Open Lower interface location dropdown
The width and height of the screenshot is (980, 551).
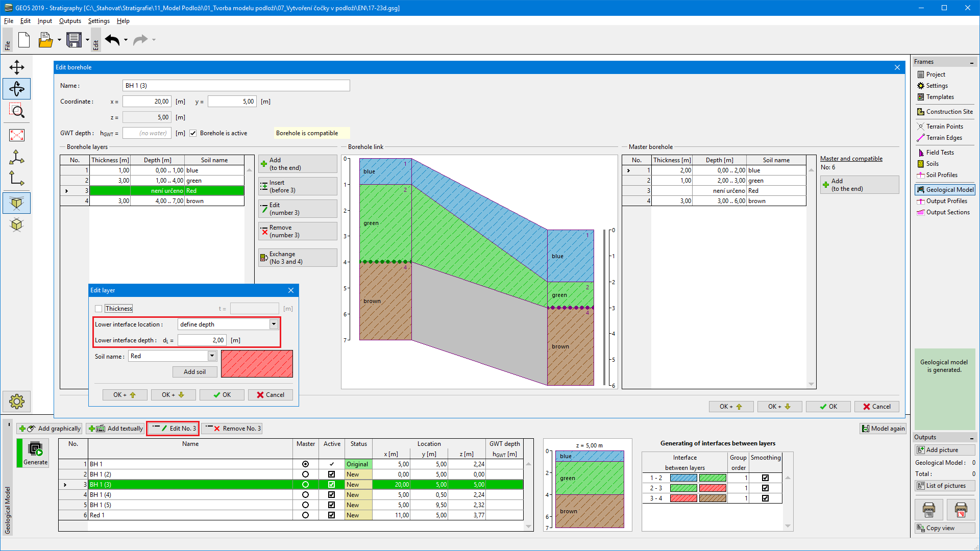click(x=274, y=324)
